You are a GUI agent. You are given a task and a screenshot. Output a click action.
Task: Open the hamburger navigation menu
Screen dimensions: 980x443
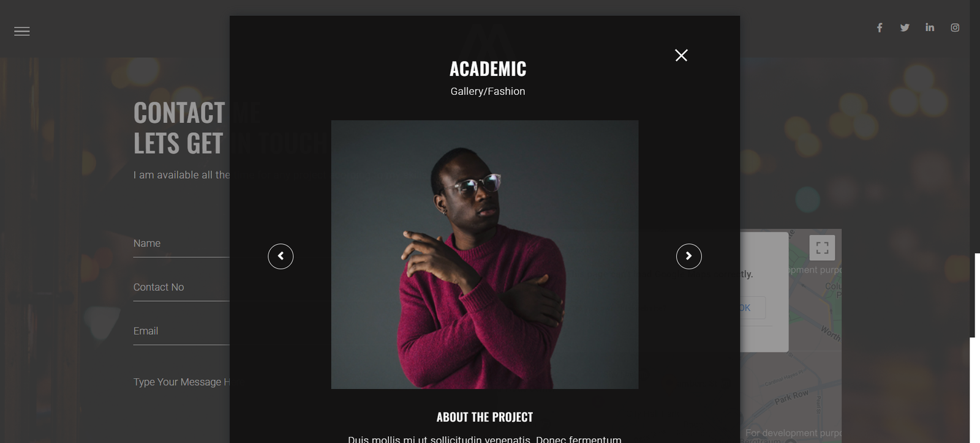click(x=22, y=31)
